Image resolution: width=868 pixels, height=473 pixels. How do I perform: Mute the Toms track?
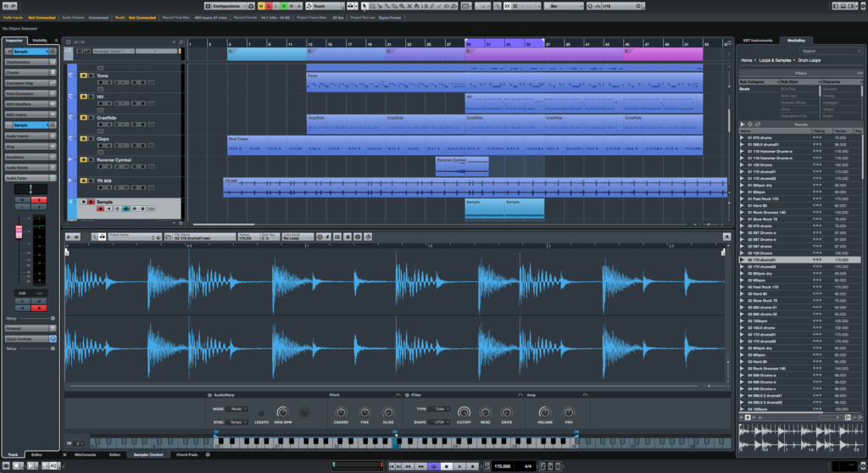coord(81,75)
